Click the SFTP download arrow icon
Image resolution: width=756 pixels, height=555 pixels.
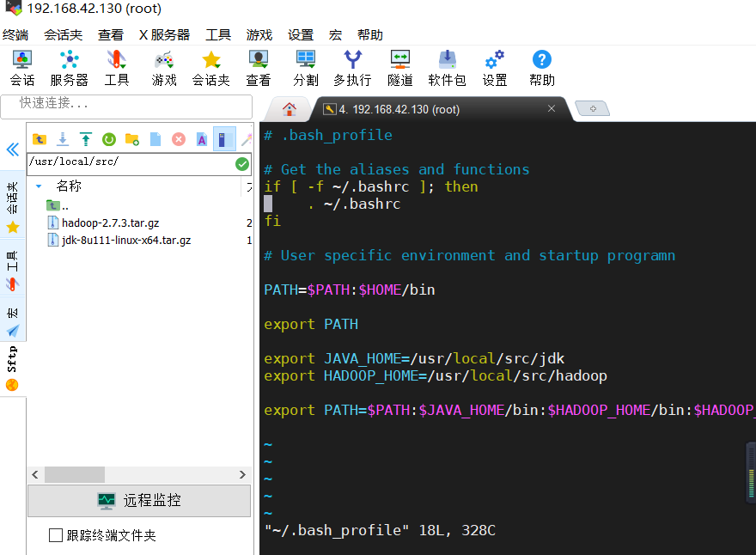pyautogui.click(x=63, y=139)
